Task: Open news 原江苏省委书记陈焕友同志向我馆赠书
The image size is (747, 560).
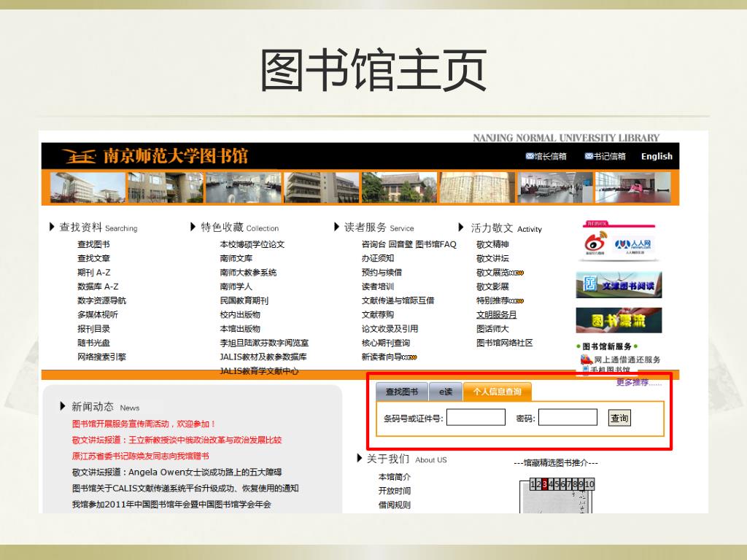Action: coord(141,456)
